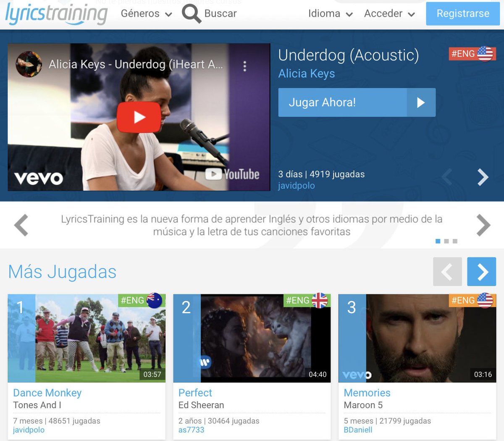The height and width of the screenshot is (441, 504).
Task: Open the Perfect title link
Action: pos(195,393)
